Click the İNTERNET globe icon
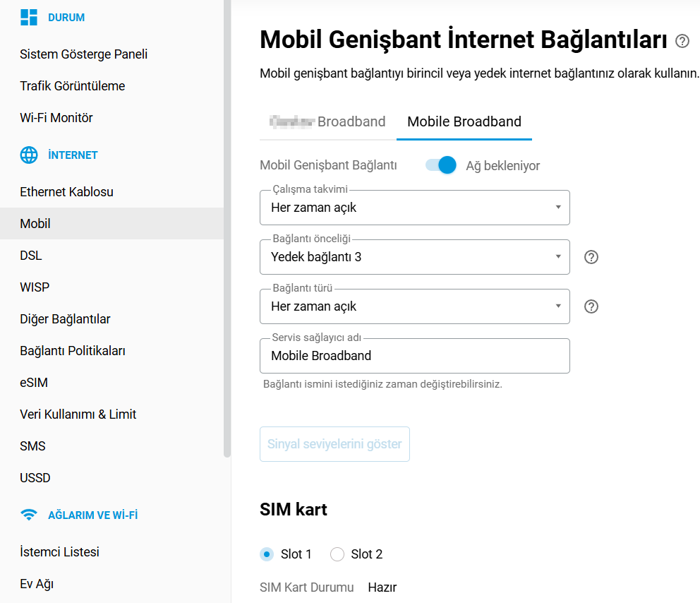This screenshot has width=700, height=603. [x=29, y=155]
